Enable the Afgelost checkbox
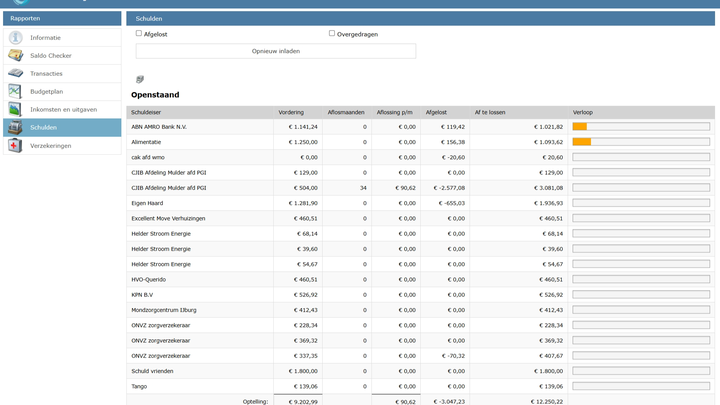 139,33
